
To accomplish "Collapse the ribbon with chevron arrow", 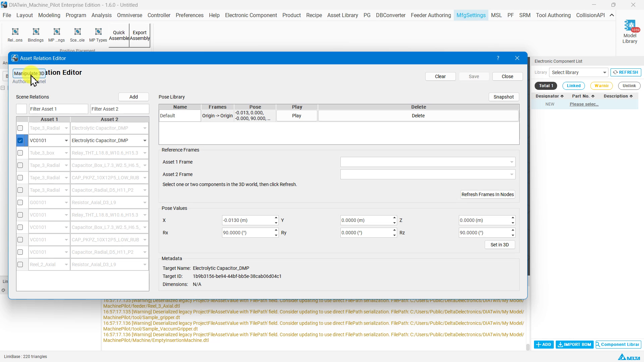I will (x=612, y=15).
